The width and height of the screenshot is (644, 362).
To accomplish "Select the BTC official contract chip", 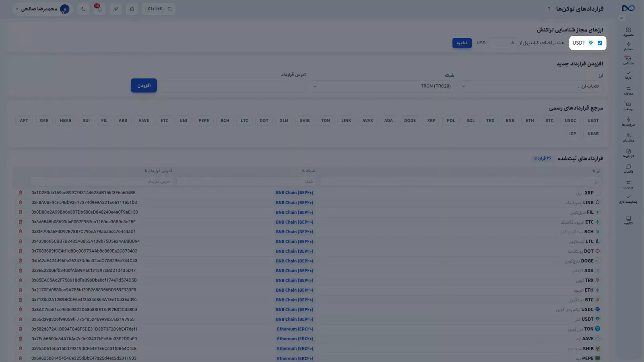I will (x=549, y=121).
